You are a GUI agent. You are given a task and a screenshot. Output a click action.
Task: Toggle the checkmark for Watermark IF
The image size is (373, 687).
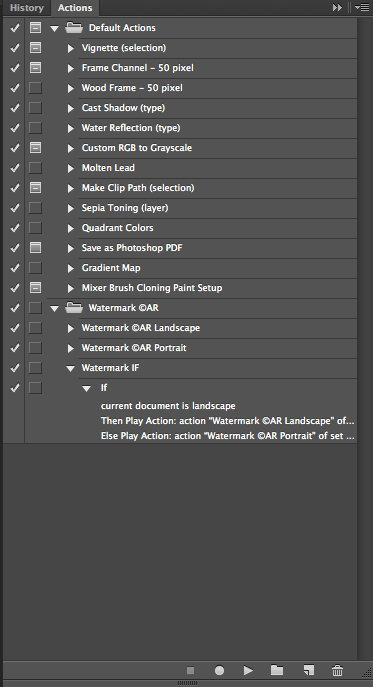15,368
